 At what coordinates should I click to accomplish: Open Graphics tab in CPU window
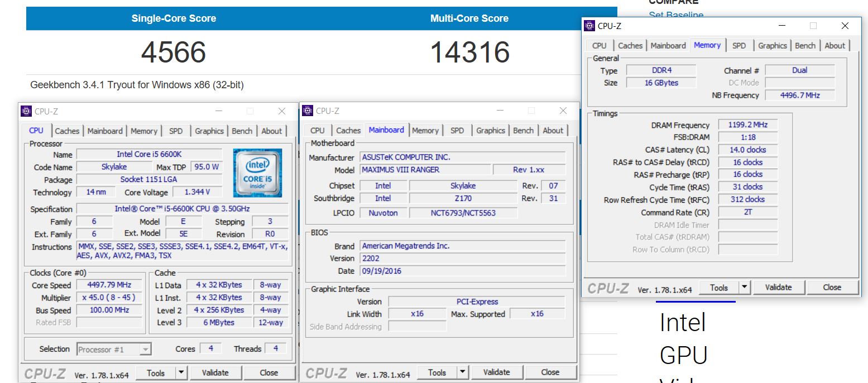click(x=209, y=131)
